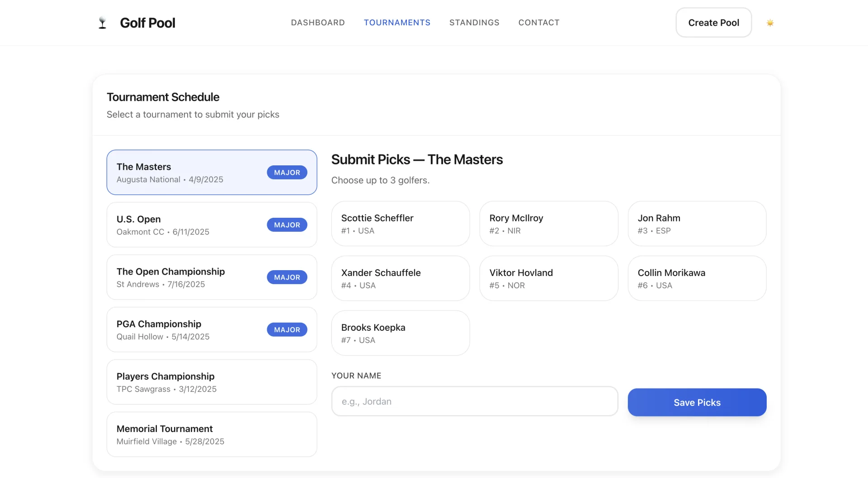
Task: Click the 'Muirfield Village • 5/28/2025' text
Action: (x=170, y=441)
